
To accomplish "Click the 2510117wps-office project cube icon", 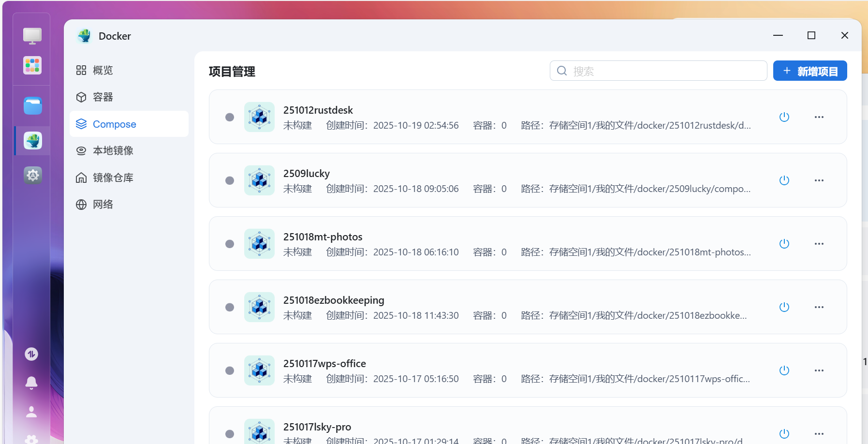I will pyautogui.click(x=259, y=370).
